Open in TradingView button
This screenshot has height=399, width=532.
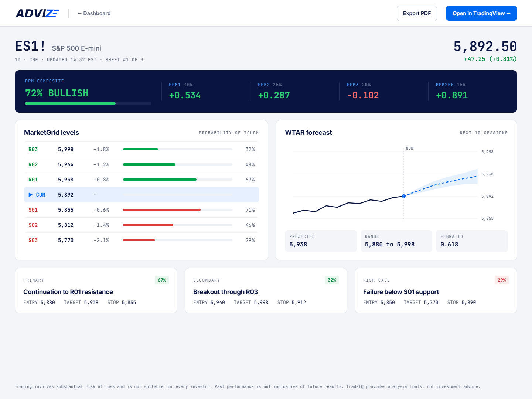(481, 13)
